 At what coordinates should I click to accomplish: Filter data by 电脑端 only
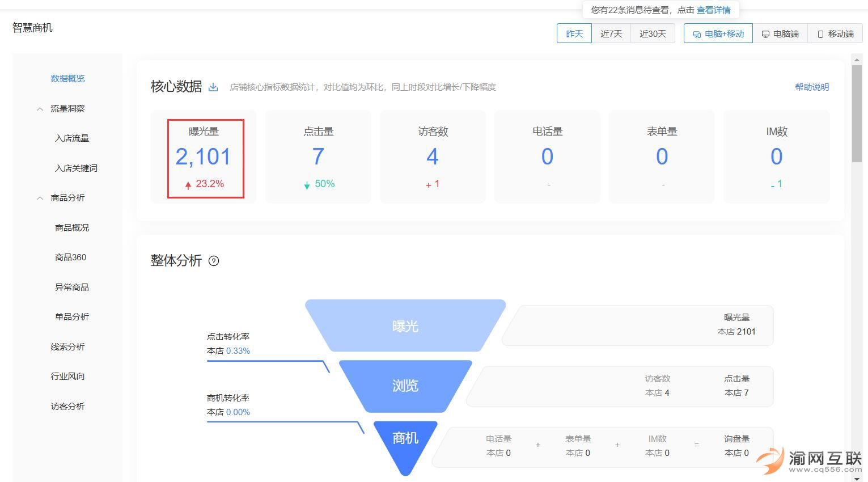[780, 33]
